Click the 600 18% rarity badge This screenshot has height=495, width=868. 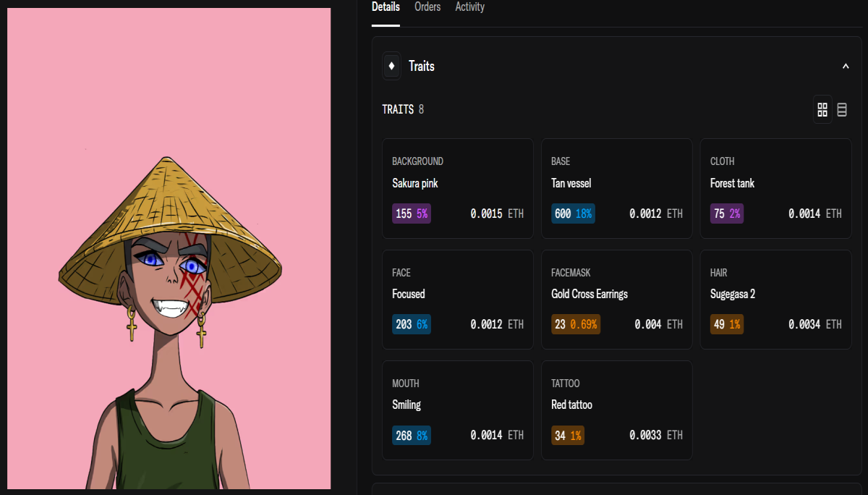click(x=573, y=213)
